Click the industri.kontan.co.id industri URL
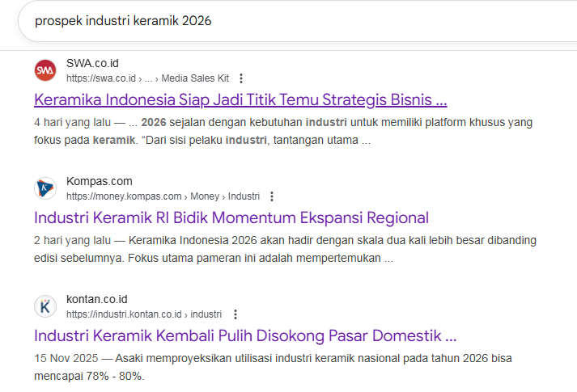This screenshot has height=392, width=577. [x=144, y=314]
